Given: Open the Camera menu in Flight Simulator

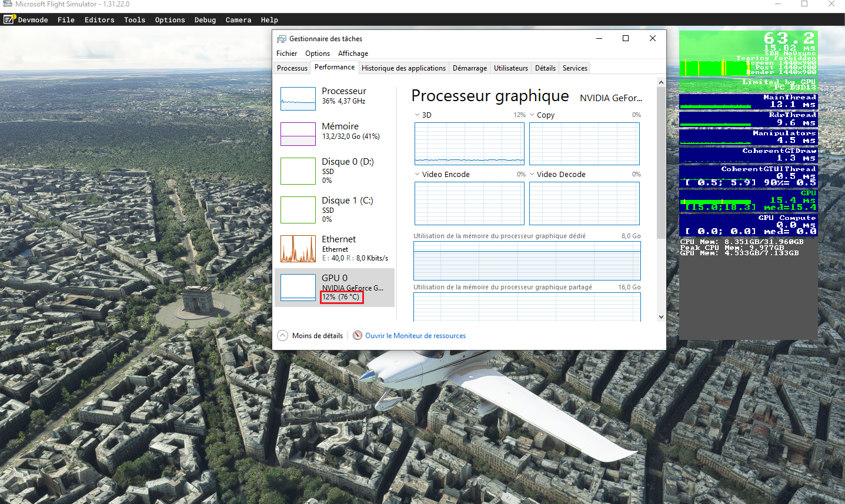Looking at the screenshot, I should 238,20.
